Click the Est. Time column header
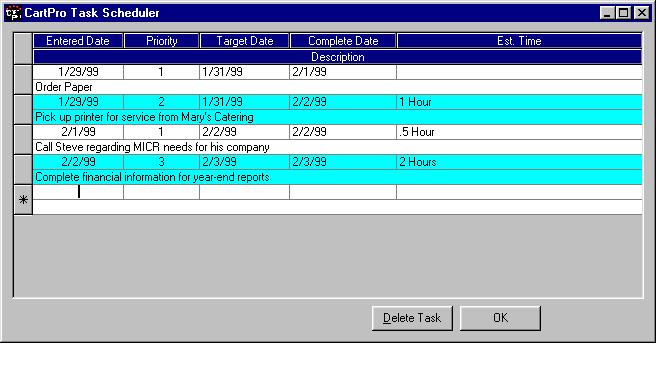The image size is (656, 384). click(x=519, y=41)
